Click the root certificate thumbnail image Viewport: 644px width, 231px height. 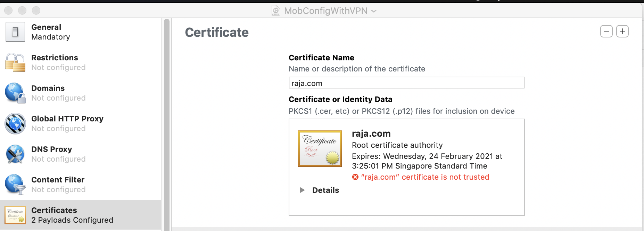[320, 149]
